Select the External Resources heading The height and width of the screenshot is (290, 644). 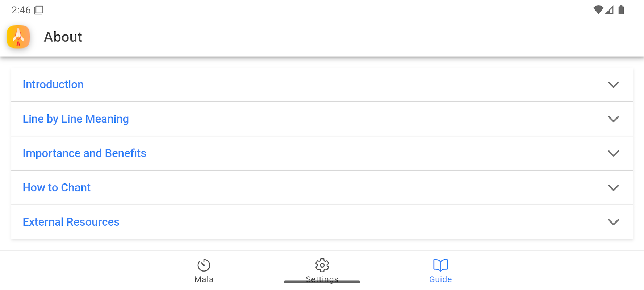[71, 222]
